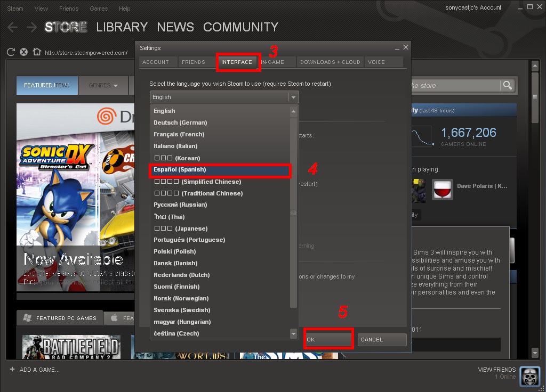This screenshot has height=392, width=546.
Task: Click the plus icon beside Add a Game
Action: pos(12,369)
